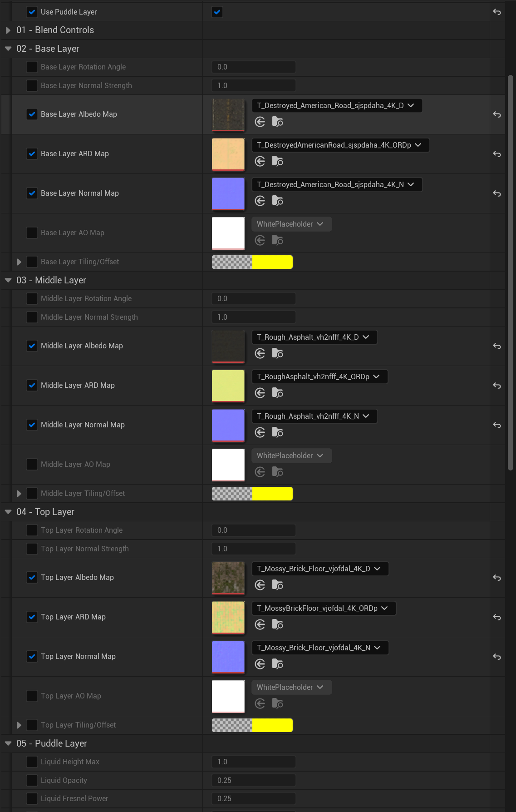
Task: Click Base Layer Rotation Angle value field
Action: (x=254, y=67)
